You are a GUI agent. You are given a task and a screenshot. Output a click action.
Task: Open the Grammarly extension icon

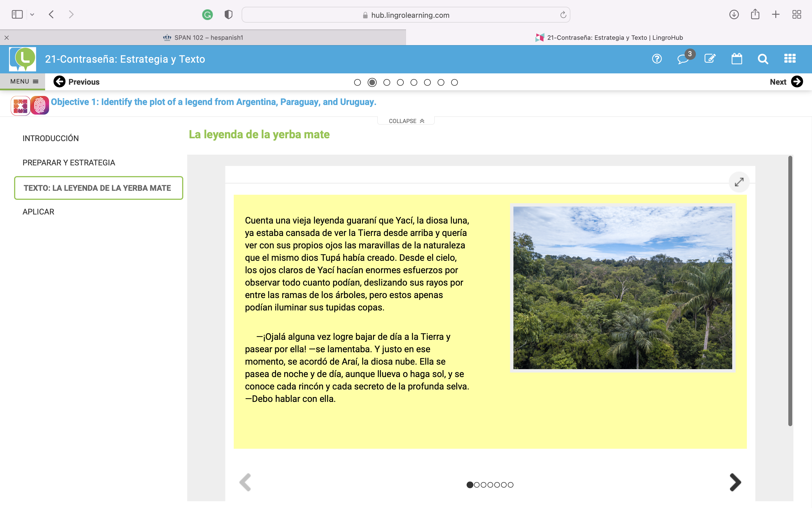click(207, 15)
